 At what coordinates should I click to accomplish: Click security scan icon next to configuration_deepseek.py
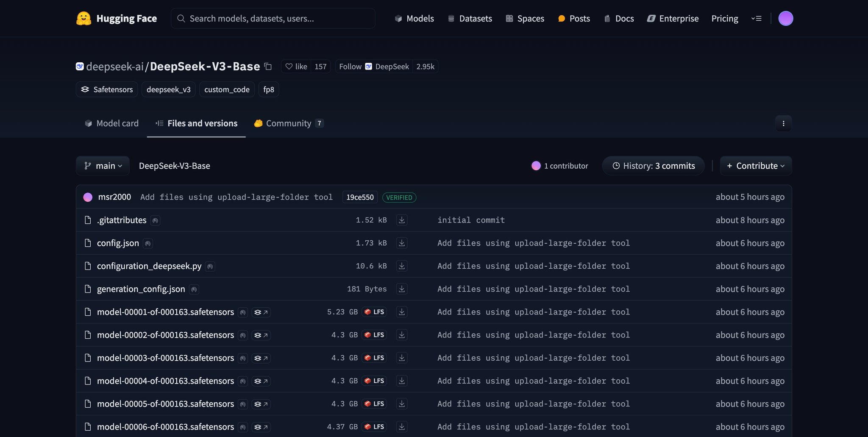(x=210, y=266)
